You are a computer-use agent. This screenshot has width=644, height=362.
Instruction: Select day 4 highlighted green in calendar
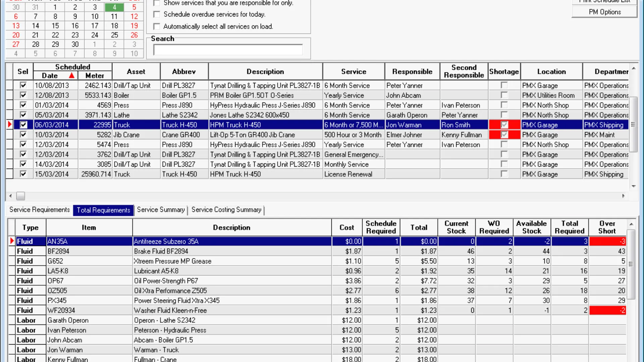tap(114, 7)
